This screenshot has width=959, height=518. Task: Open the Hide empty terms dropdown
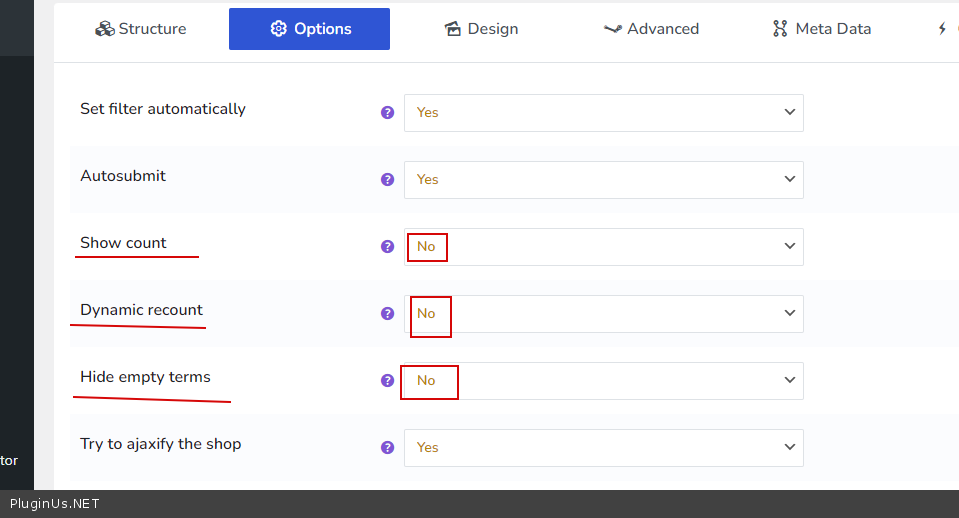pos(603,381)
